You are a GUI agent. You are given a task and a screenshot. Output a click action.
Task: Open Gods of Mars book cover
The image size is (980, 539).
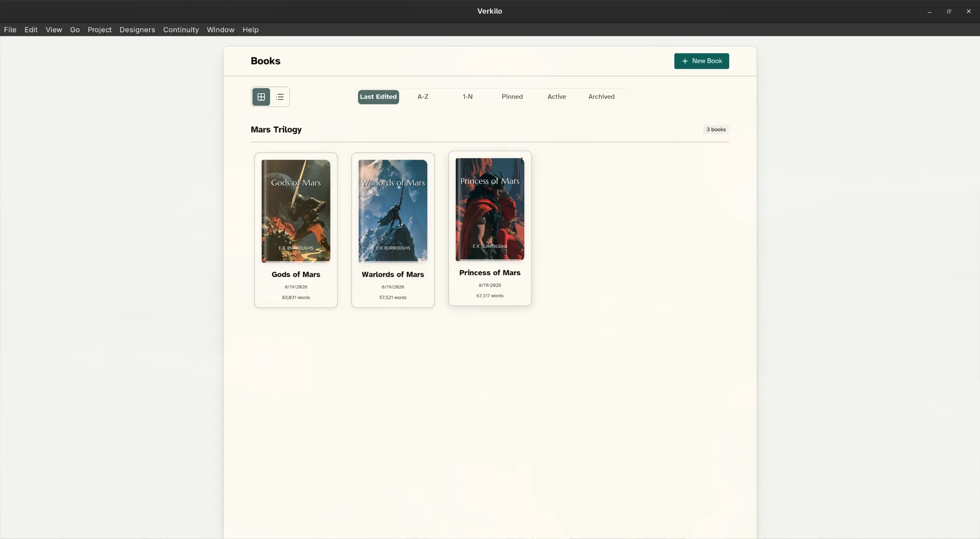tap(296, 211)
